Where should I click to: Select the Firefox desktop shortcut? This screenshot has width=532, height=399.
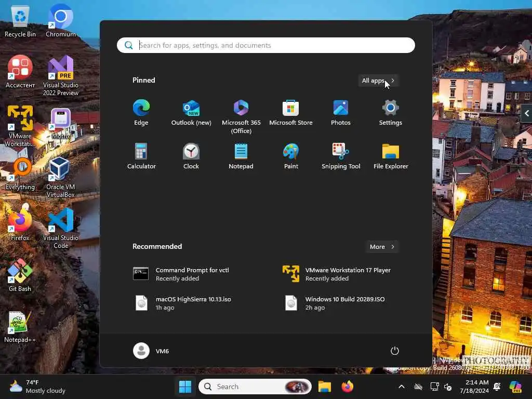[20, 224]
